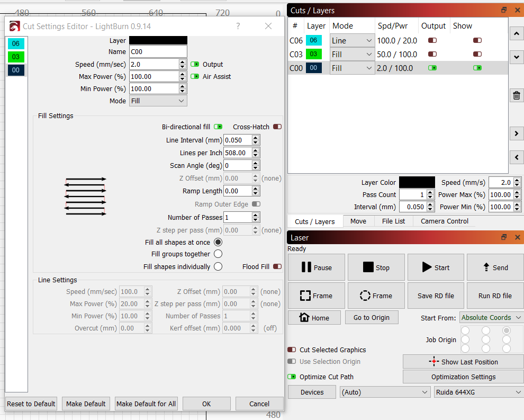Increase Speed (mm/sec) in Cut Settings Editor
The height and width of the screenshot is (420, 524).
pos(182,62)
